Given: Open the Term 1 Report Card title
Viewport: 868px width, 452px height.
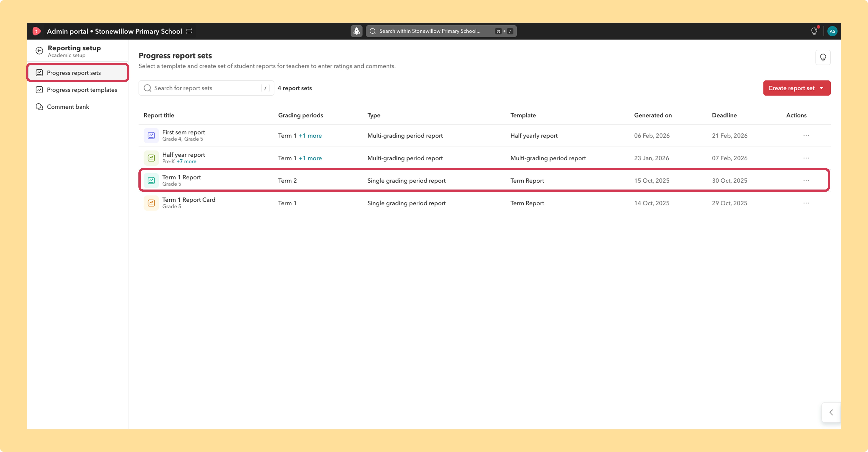Looking at the screenshot, I should coord(189,200).
